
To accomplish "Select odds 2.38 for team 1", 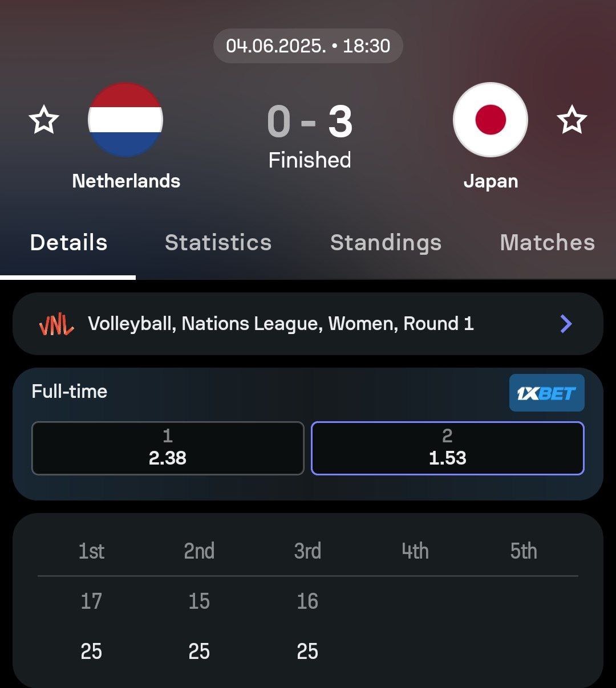I will tap(168, 448).
